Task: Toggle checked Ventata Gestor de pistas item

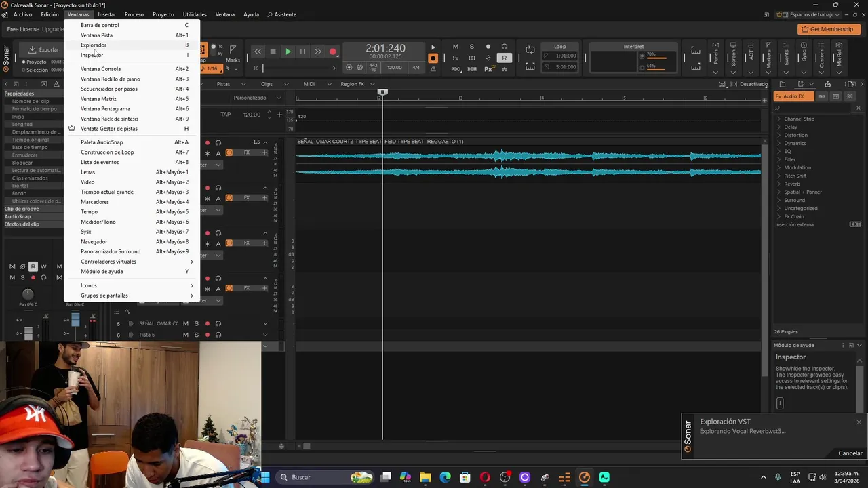Action: (x=132, y=129)
